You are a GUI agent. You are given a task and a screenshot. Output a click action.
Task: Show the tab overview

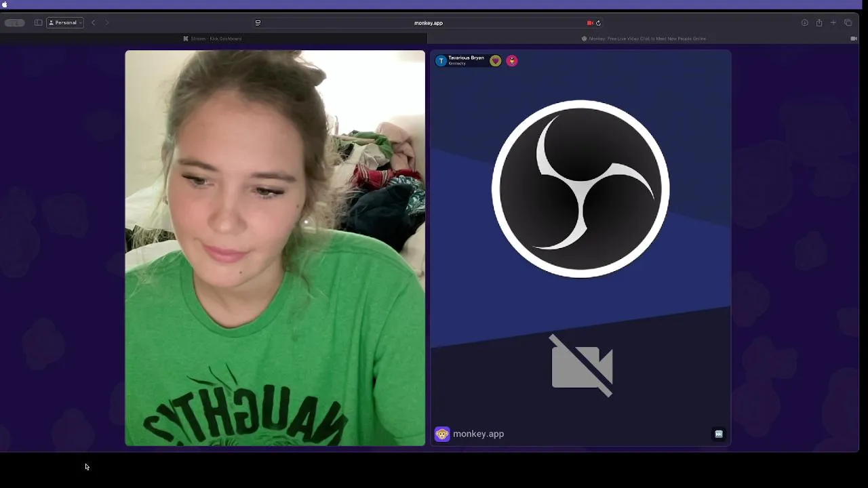click(848, 22)
